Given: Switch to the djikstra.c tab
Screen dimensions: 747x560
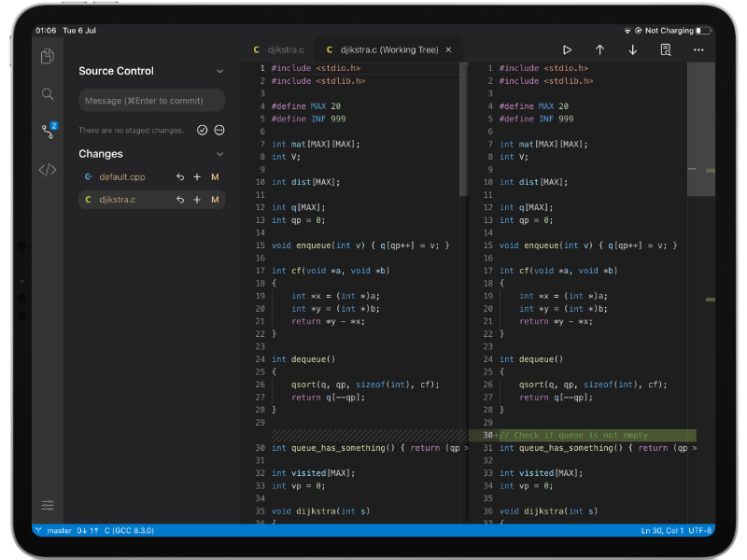Looking at the screenshot, I should coord(278,50).
